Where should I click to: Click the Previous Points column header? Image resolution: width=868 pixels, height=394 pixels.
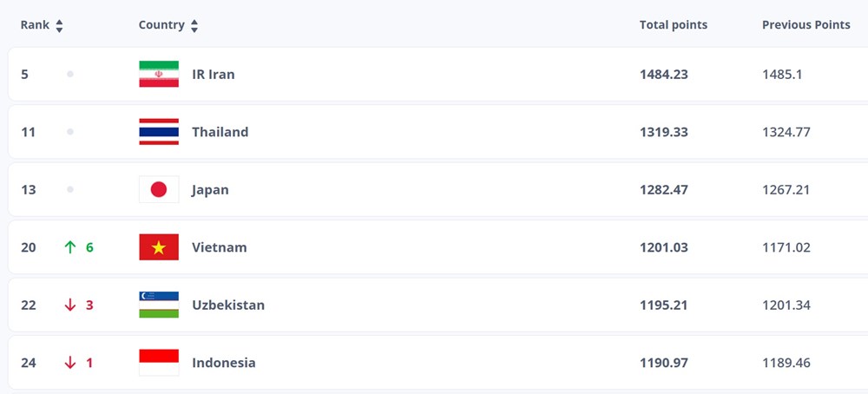[x=806, y=25]
